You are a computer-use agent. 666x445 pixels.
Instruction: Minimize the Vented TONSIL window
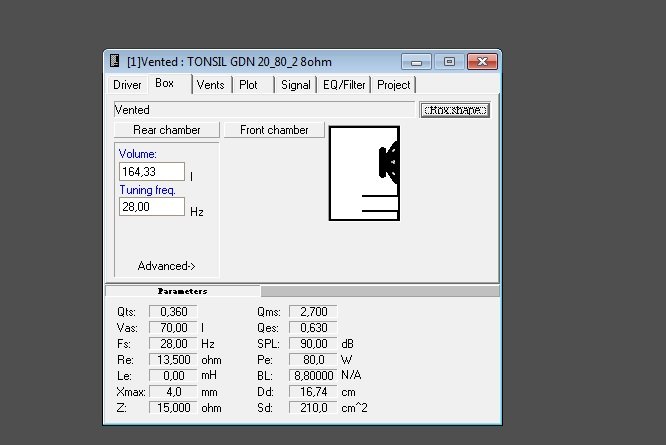coord(416,62)
